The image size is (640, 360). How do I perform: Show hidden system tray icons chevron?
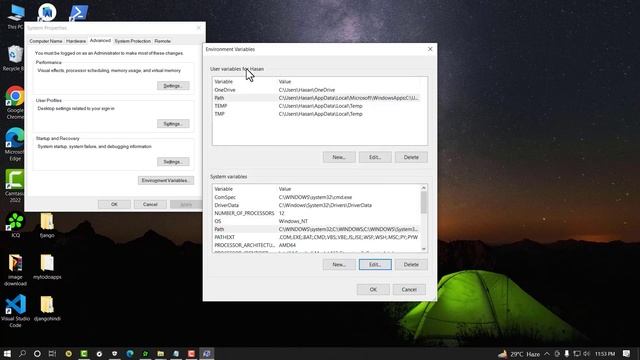[547, 353]
